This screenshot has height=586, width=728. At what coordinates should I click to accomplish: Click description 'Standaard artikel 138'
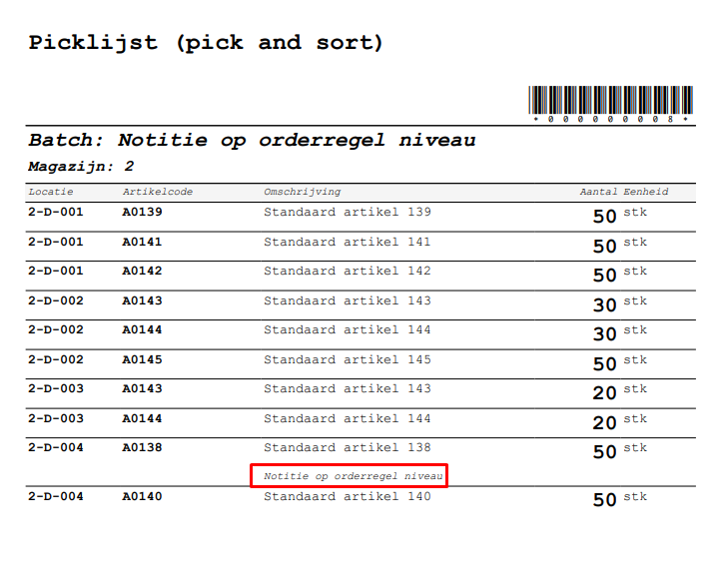[348, 447]
